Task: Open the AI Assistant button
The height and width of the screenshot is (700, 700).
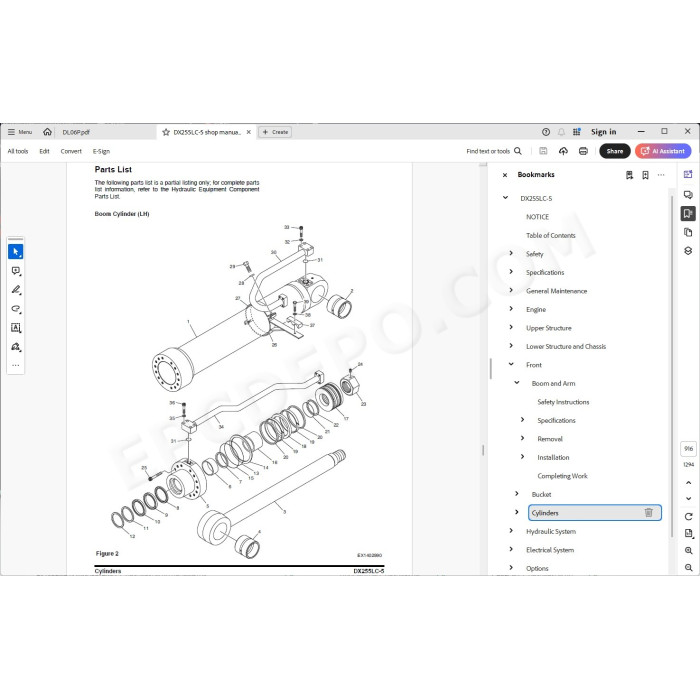Action: 663,151
